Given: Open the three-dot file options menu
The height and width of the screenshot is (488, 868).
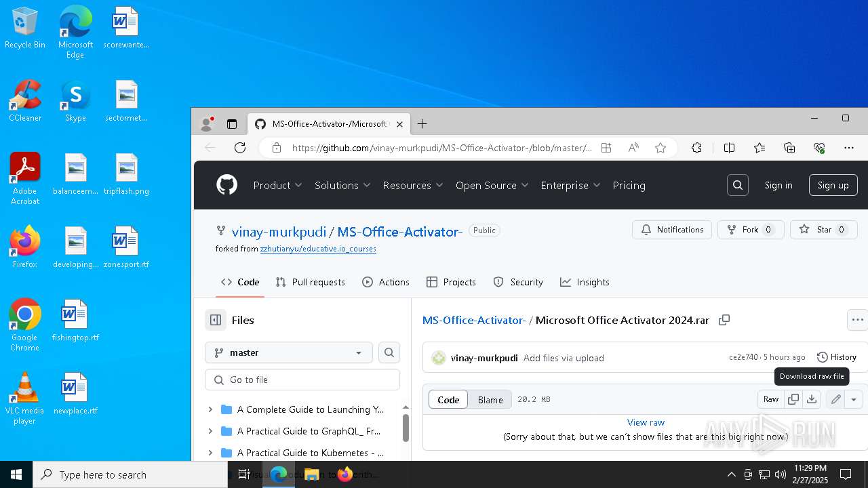Looking at the screenshot, I should point(858,320).
